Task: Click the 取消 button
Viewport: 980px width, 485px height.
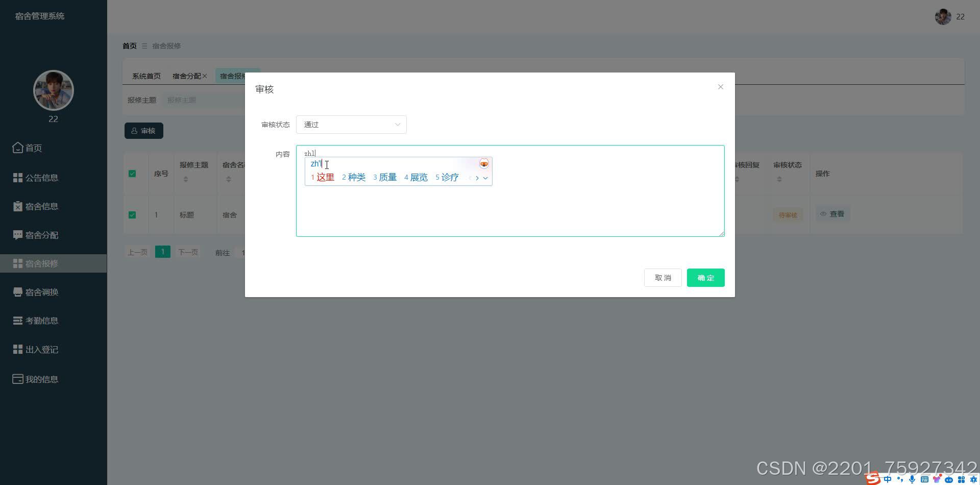Action: 663,278
